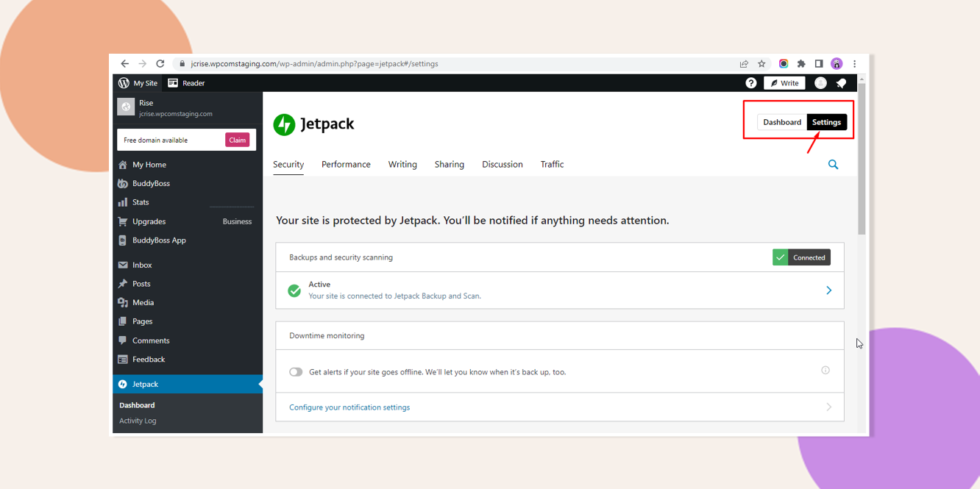Select the Sharing tab
The height and width of the screenshot is (489, 980).
point(450,165)
